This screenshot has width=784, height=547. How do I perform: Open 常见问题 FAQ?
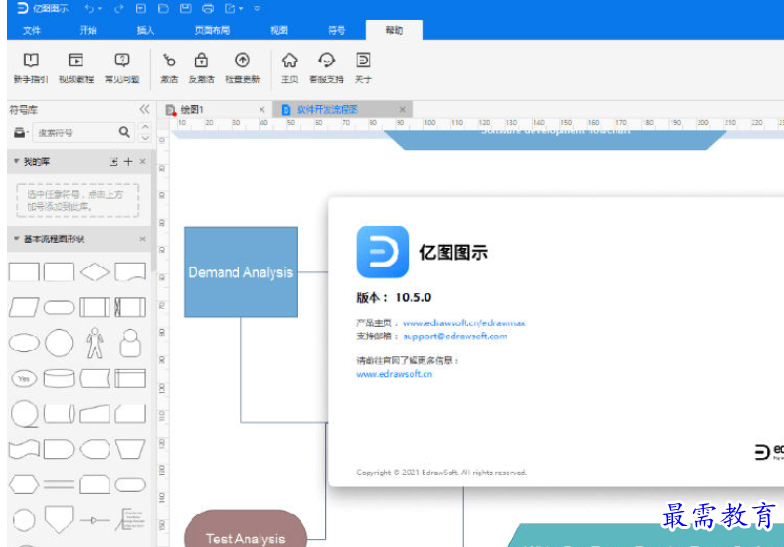pos(122,68)
